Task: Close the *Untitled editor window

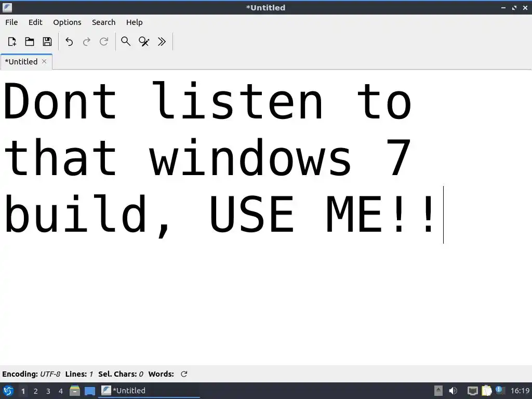Action: click(x=525, y=7)
